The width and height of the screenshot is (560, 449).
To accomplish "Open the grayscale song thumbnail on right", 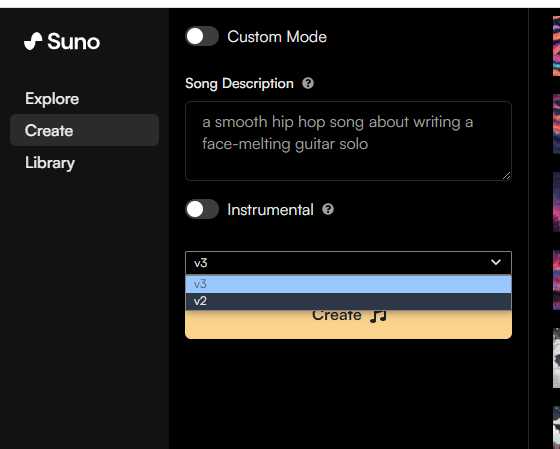I will tap(556, 358).
